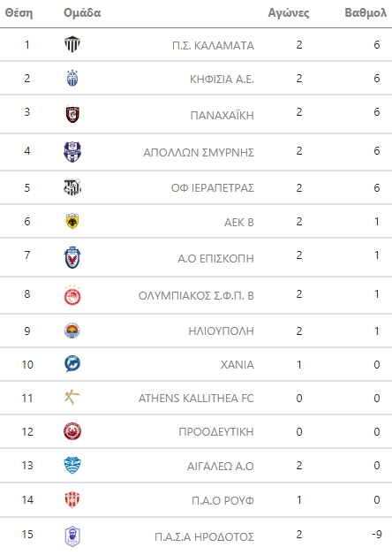Select the ATHENS KALLITHEA FC team name
The image size is (392, 555).
[x=196, y=399]
